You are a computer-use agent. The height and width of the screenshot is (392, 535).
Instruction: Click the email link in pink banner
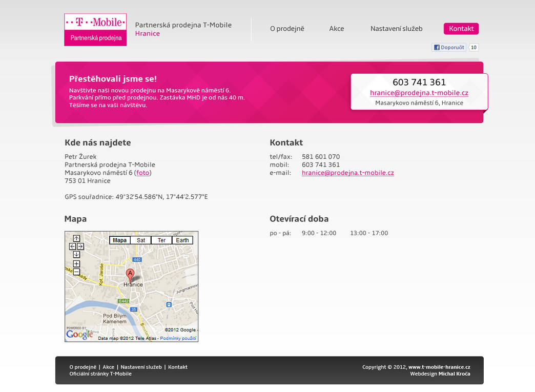coord(419,93)
